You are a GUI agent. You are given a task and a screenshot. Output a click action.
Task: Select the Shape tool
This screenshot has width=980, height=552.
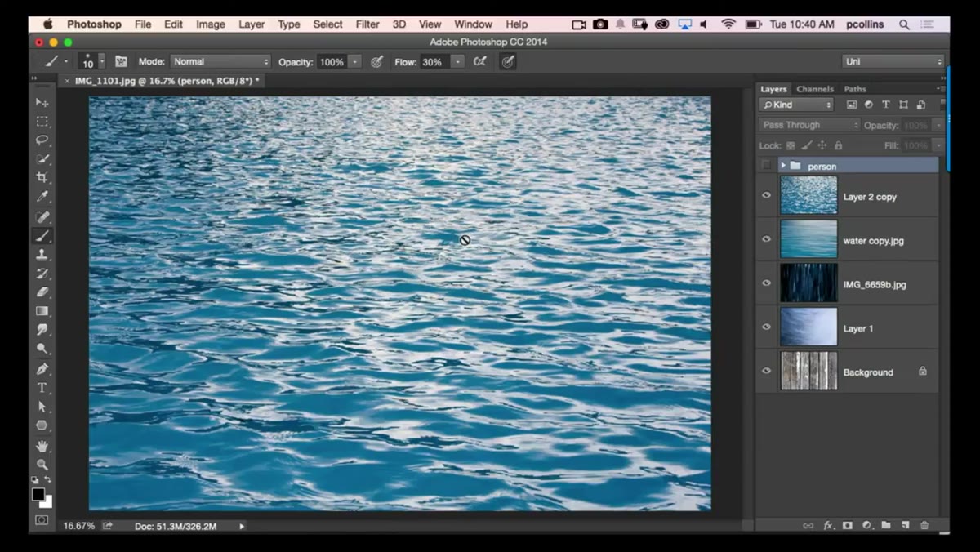[42, 425]
